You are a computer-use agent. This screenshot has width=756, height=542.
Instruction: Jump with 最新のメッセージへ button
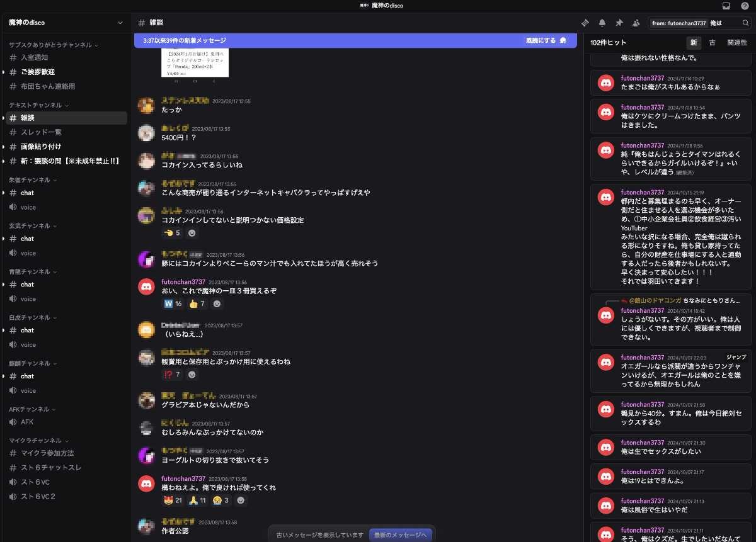pos(401,535)
